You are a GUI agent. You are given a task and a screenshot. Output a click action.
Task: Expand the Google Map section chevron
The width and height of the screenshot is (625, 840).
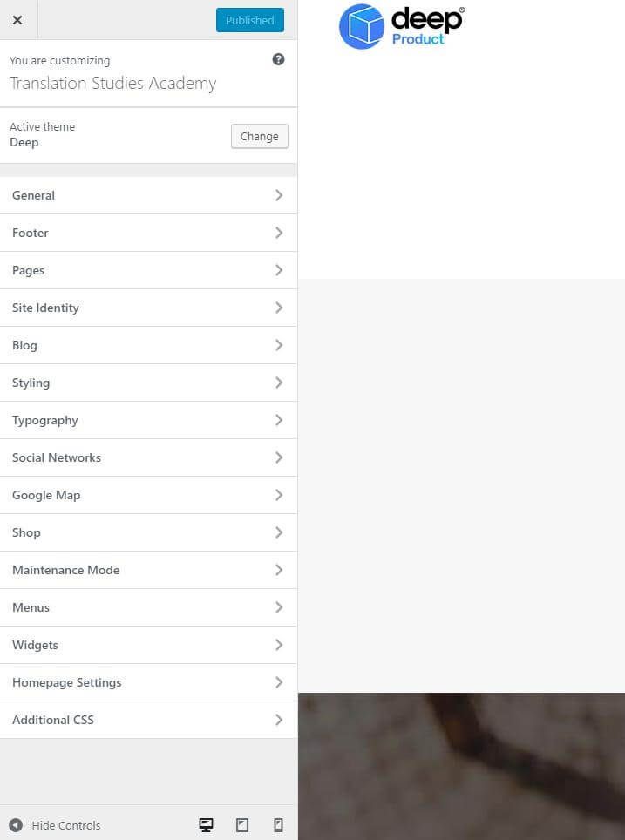[279, 496]
